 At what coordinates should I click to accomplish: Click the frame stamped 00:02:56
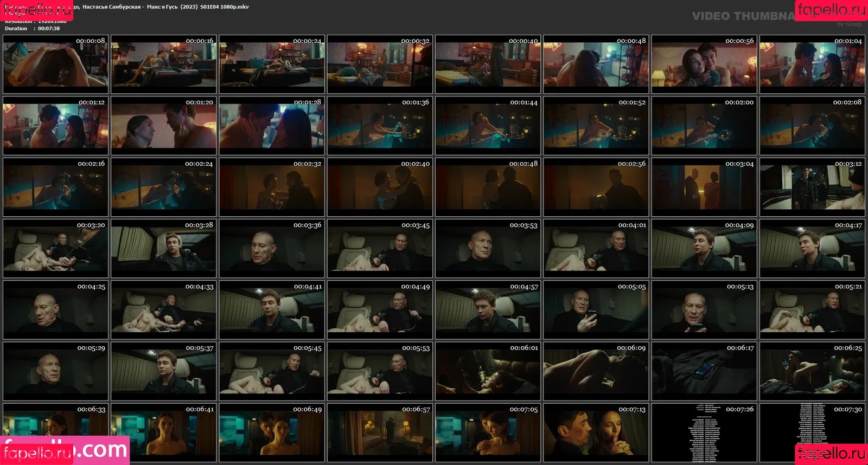(596, 187)
